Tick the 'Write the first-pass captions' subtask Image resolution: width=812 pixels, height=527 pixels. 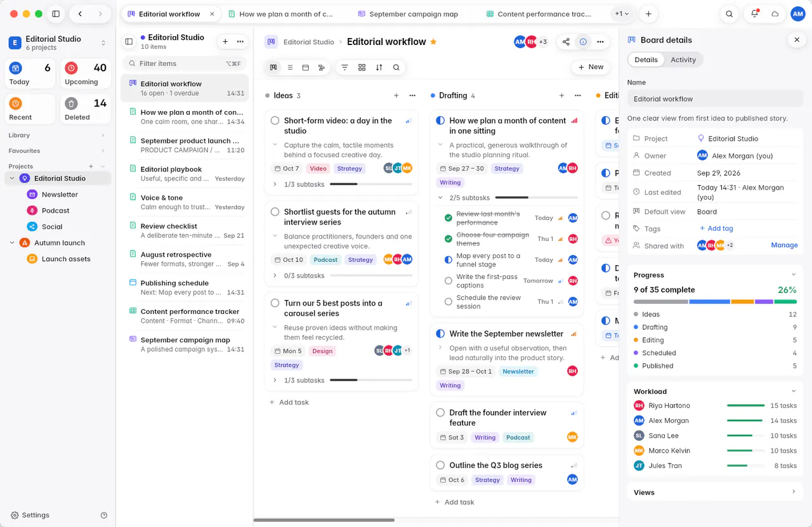pos(449,280)
